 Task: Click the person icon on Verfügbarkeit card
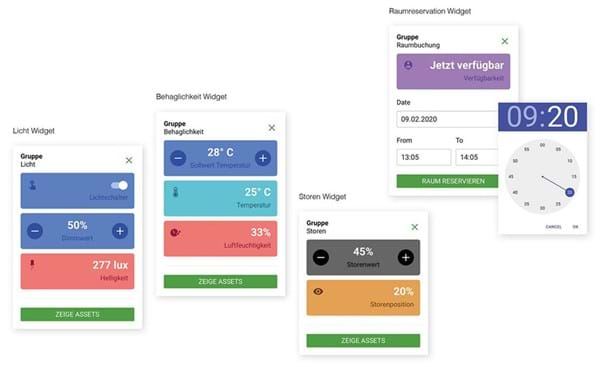tap(408, 65)
